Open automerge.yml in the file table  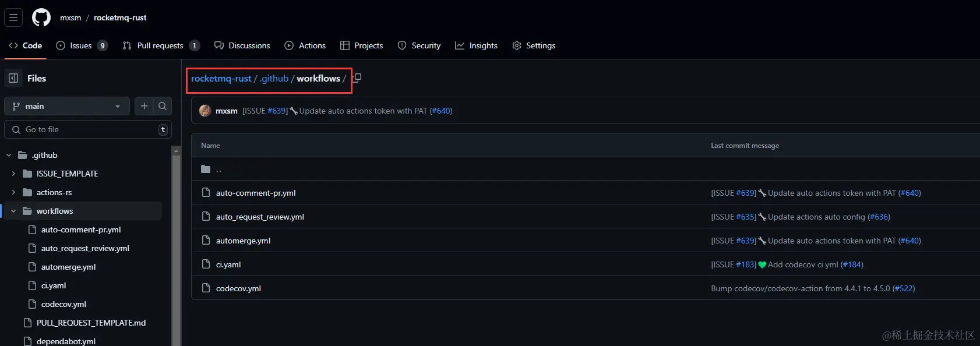click(243, 241)
